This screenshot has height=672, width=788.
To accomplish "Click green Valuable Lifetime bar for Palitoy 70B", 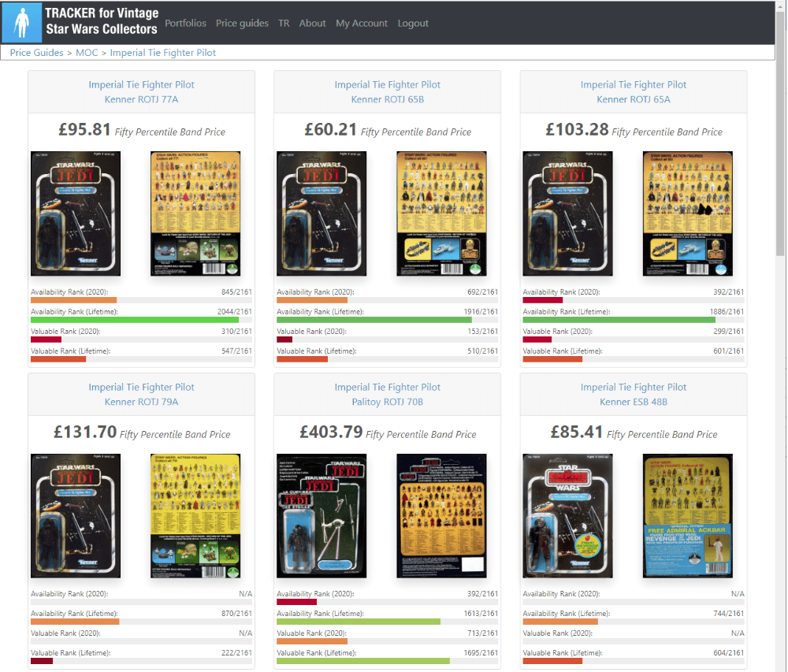I will point(362,661).
